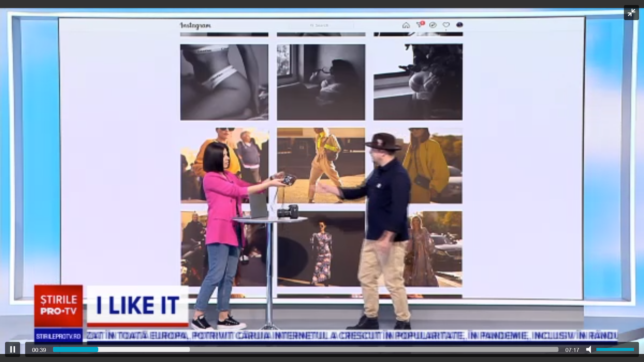The height and width of the screenshot is (362, 644).
Task: Open the profile avatar menu
Action: click(x=460, y=25)
